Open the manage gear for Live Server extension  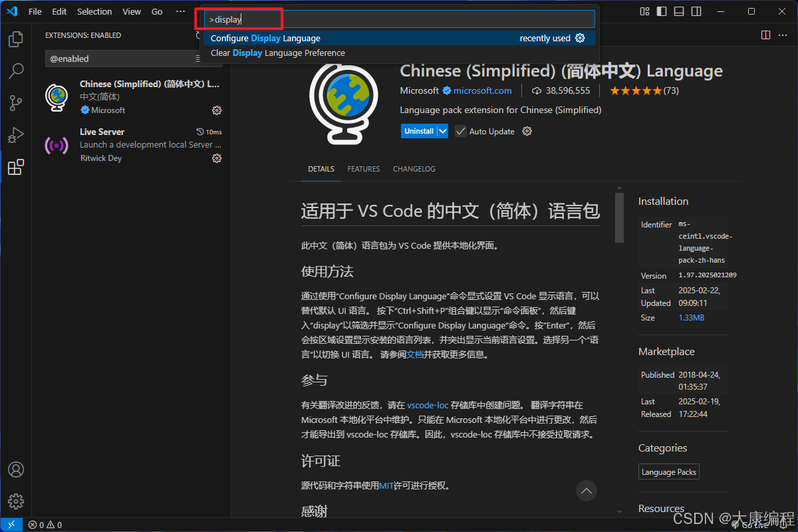pos(216,158)
